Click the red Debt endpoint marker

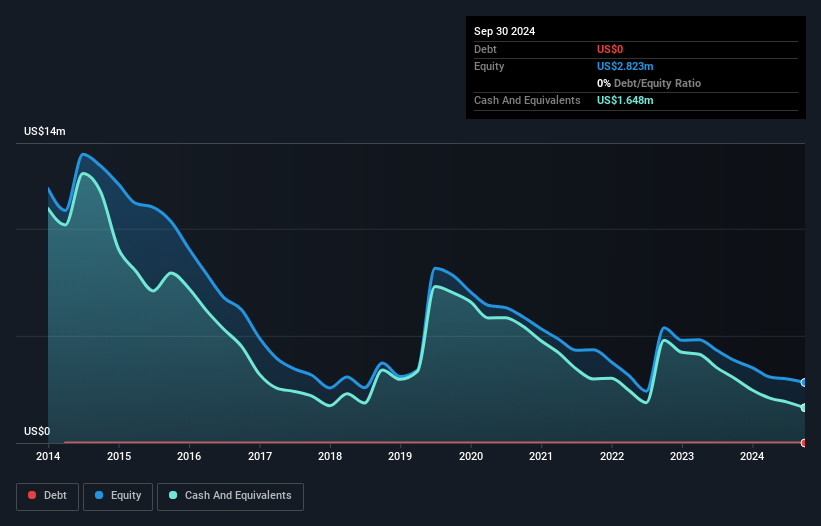pos(804,443)
